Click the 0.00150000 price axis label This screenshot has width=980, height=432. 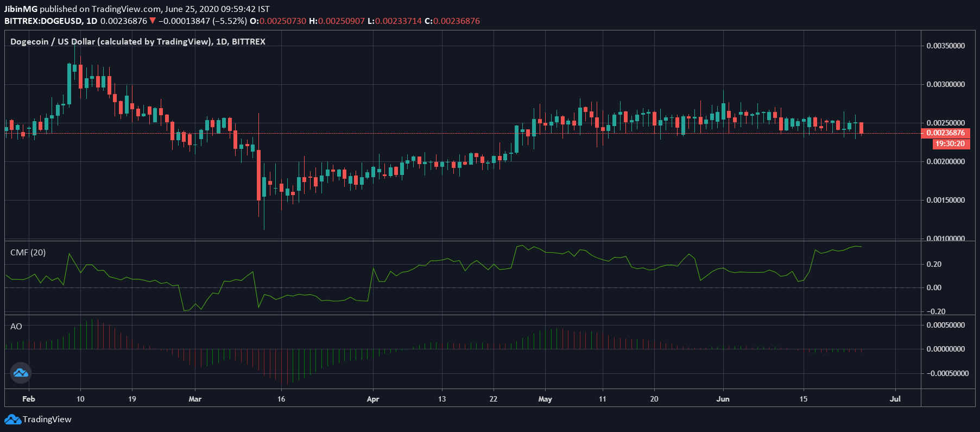point(946,200)
